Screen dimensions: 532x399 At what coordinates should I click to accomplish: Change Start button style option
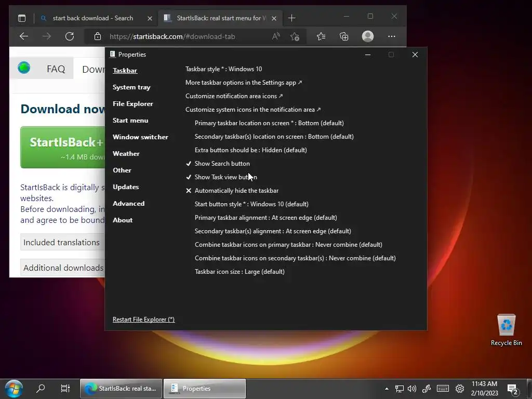click(x=251, y=204)
